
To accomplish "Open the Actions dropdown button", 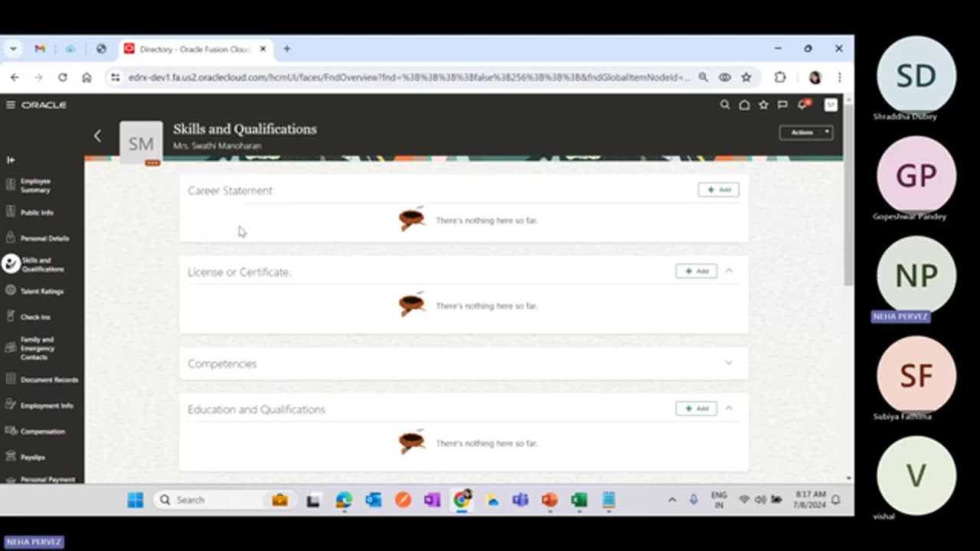I will point(805,132).
